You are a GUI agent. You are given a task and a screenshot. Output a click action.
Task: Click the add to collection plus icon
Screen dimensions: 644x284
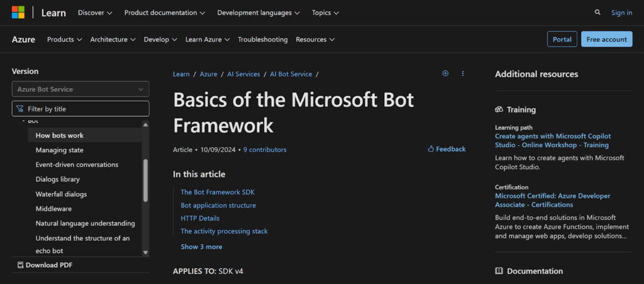click(x=445, y=74)
